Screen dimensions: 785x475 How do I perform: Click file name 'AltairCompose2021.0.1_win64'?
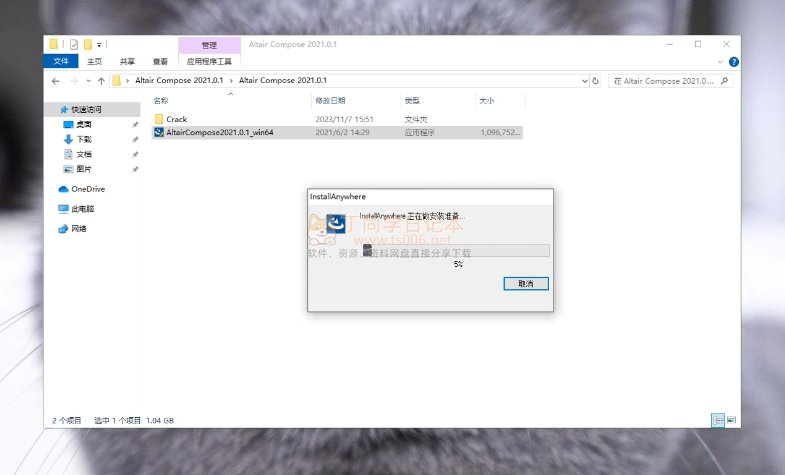(x=220, y=132)
